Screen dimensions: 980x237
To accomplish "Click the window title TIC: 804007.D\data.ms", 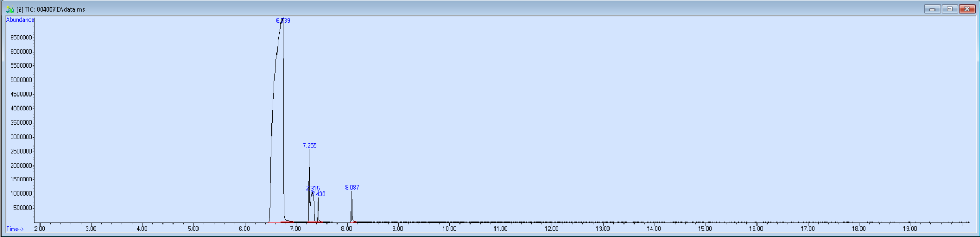I will (x=51, y=9).
